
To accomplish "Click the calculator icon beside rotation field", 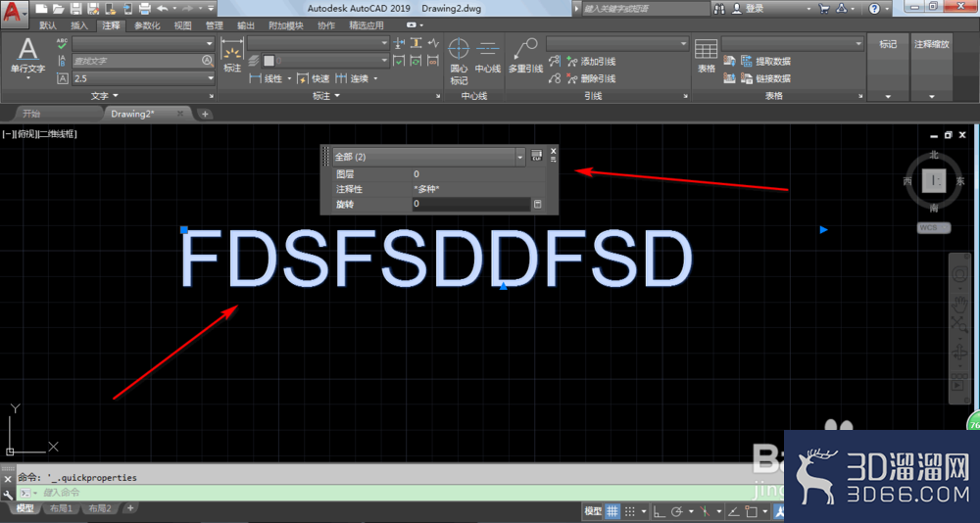I will pos(537,205).
